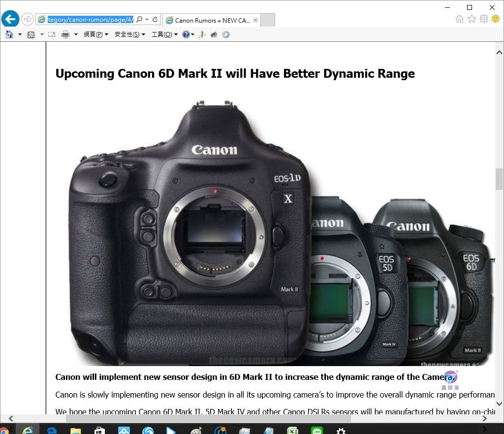
Task: Click the vertical scrollbar down arrow
Action: pyautogui.click(x=499, y=403)
